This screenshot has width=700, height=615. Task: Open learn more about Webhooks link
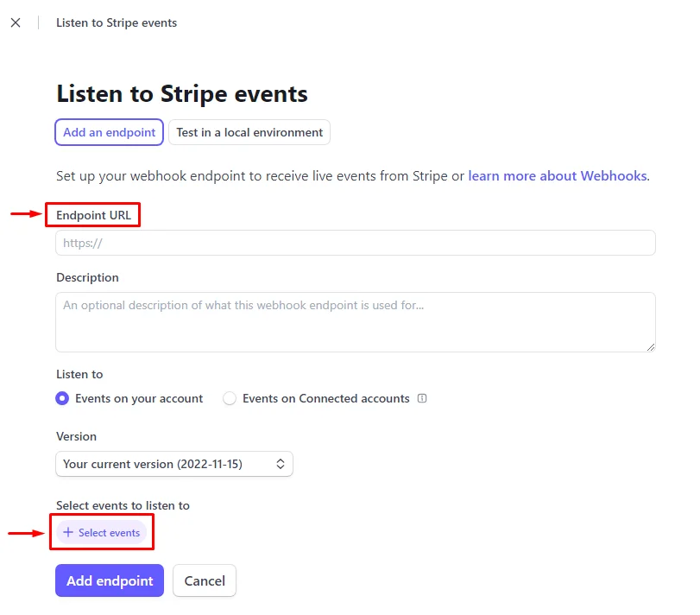[x=558, y=176]
